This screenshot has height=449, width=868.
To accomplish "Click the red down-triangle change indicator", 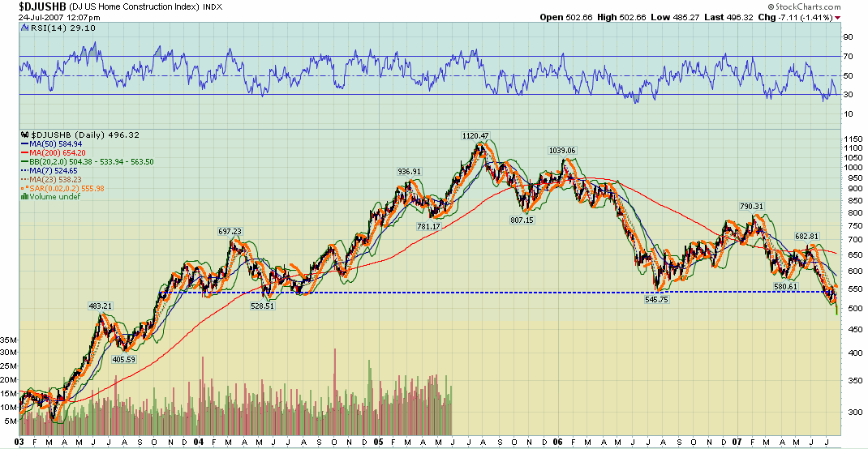I will 837,18.
